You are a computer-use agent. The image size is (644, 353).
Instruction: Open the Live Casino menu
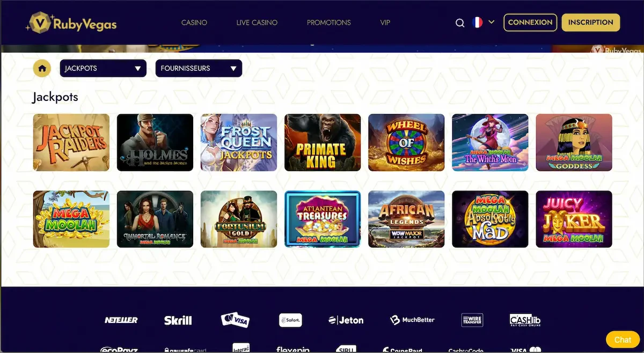click(257, 23)
